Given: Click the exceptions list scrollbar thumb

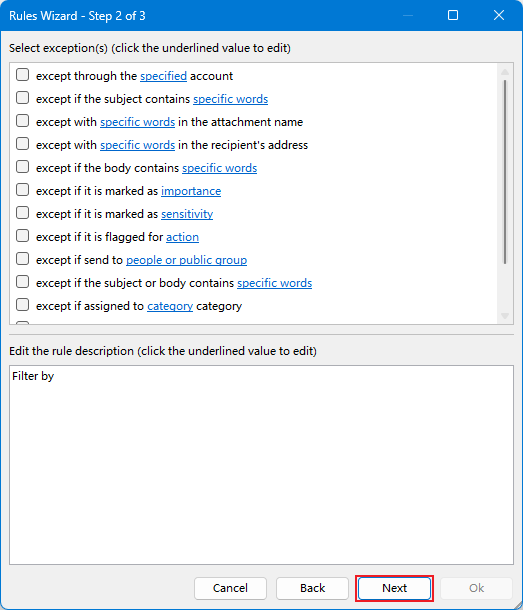Looking at the screenshot, I should [505, 172].
